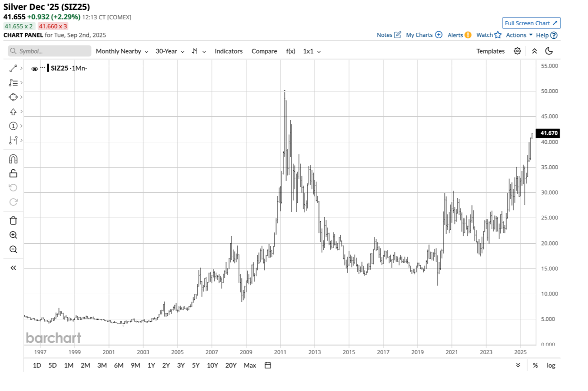The height and width of the screenshot is (391, 588).
Task: Collapse the drawing toolbar with double chevron
Action: tap(13, 268)
